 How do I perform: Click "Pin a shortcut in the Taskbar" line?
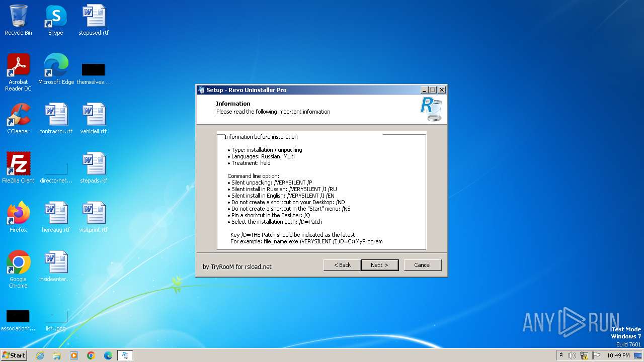point(269,215)
